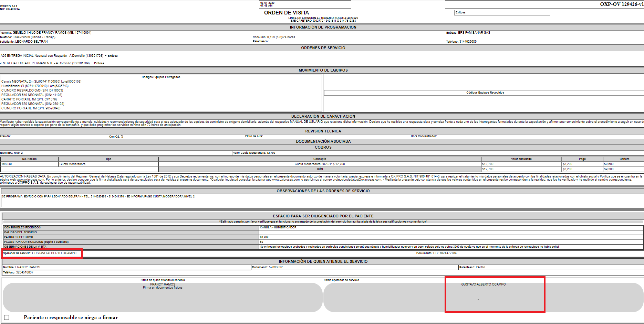Select the ENTREGA PORTATIL PERMANENTE order line

click(52, 63)
